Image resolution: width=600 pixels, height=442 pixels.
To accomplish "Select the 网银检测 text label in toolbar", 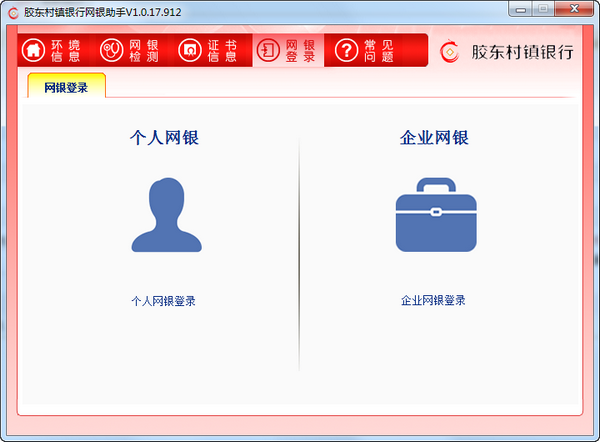I will click(x=143, y=50).
